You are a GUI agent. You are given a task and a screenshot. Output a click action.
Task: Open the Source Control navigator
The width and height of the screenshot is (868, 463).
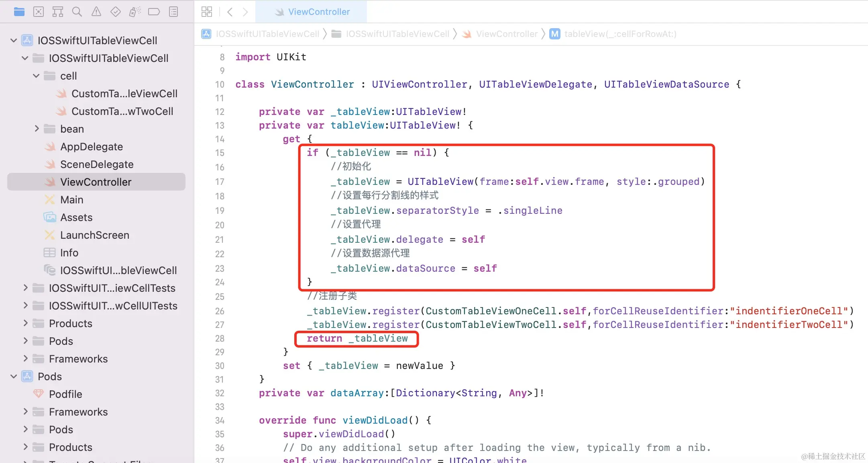pyautogui.click(x=39, y=12)
